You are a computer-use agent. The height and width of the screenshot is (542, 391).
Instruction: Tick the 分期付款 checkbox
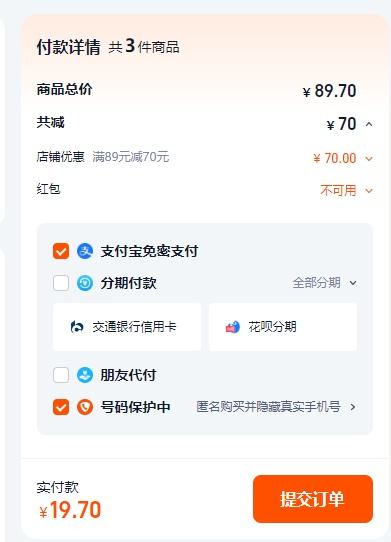tap(61, 283)
